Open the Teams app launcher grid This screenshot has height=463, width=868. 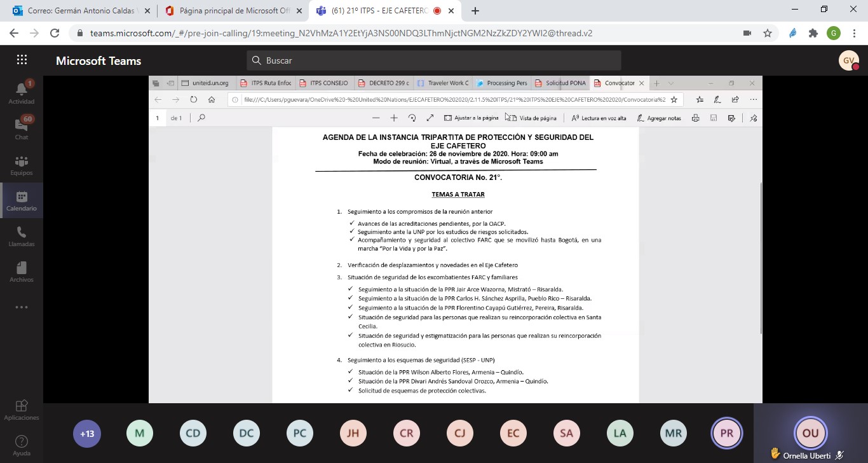[22, 60]
